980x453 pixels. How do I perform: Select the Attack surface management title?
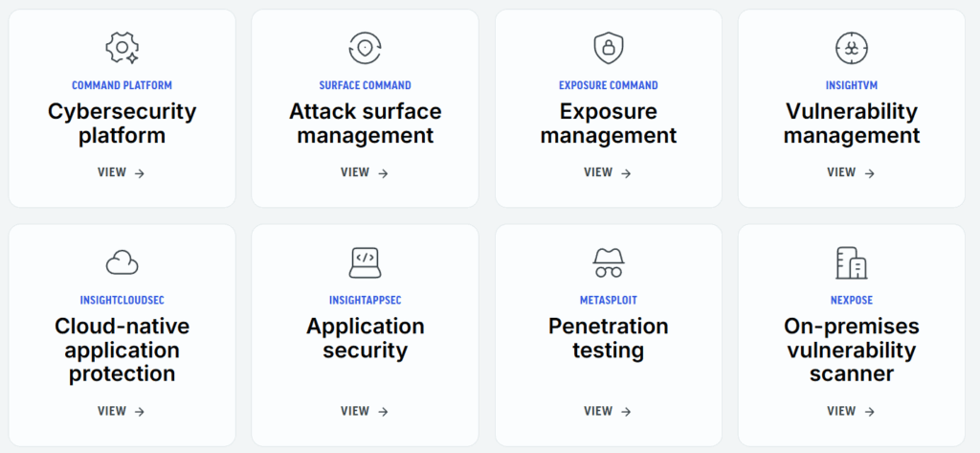coord(365,124)
